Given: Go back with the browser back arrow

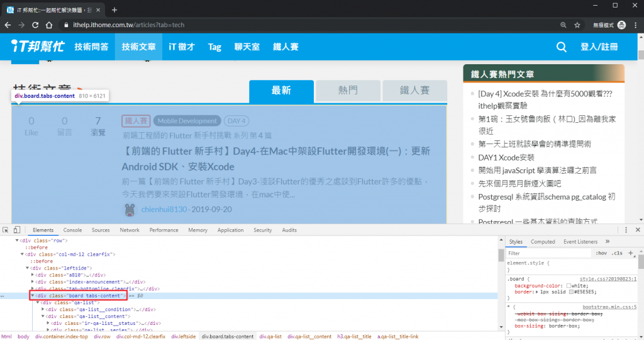Looking at the screenshot, I should tap(8, 25).
